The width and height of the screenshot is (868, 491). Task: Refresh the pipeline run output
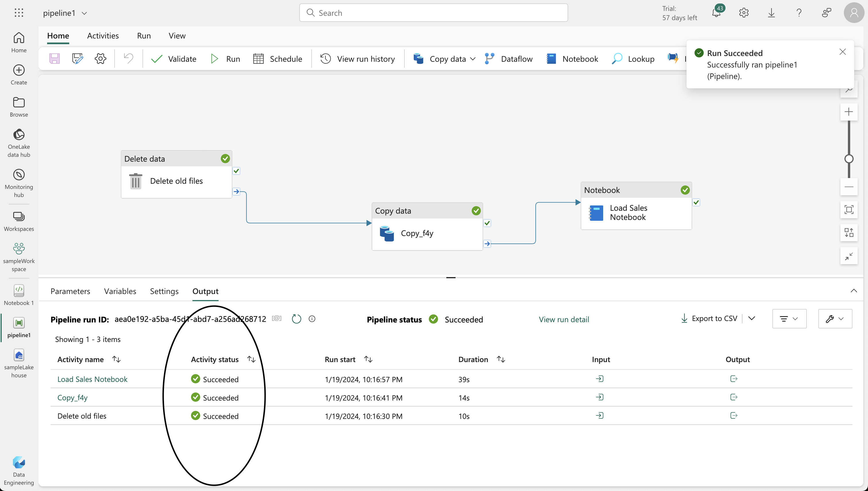296,319
